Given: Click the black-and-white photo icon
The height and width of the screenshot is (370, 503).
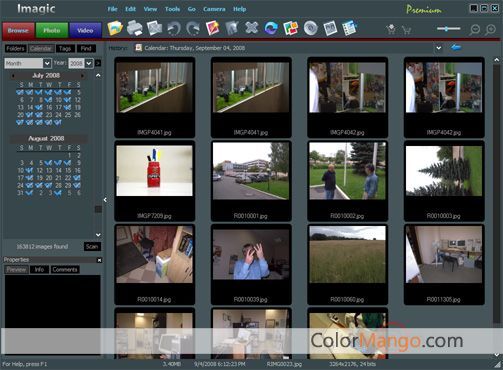Looking at the screenshot, I should pyautogui.click(x=330, y=28).
